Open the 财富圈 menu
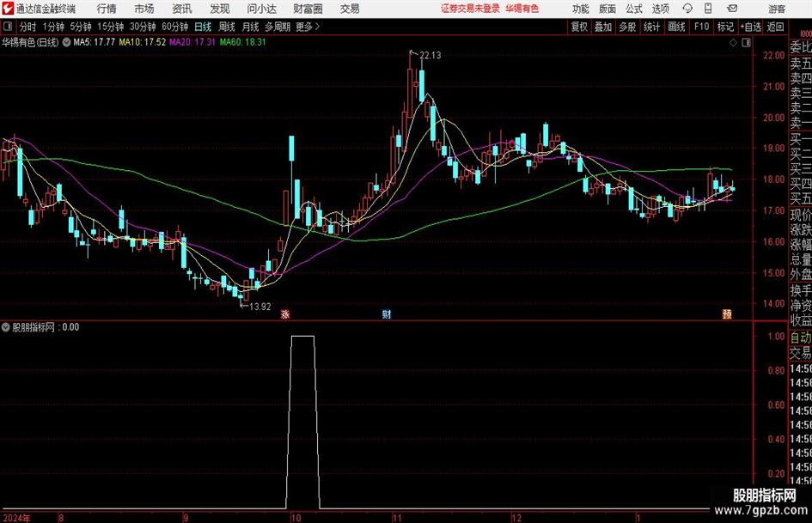The width and height of the screenshot is (812, 523). click(x=308, y=9)
